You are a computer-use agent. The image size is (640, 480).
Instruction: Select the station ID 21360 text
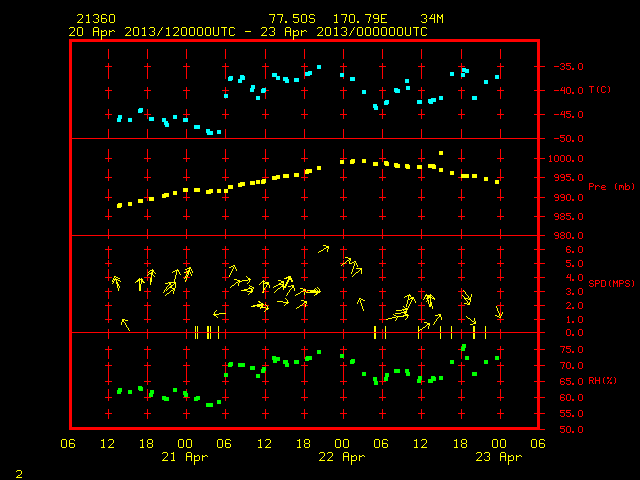tap(96, 19)
